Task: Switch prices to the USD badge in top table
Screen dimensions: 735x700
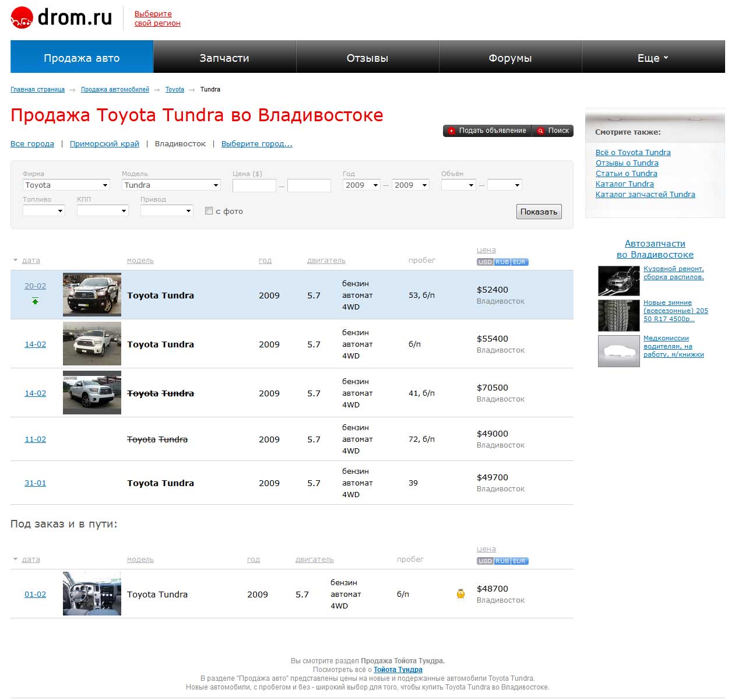Action: pos(485,262)
